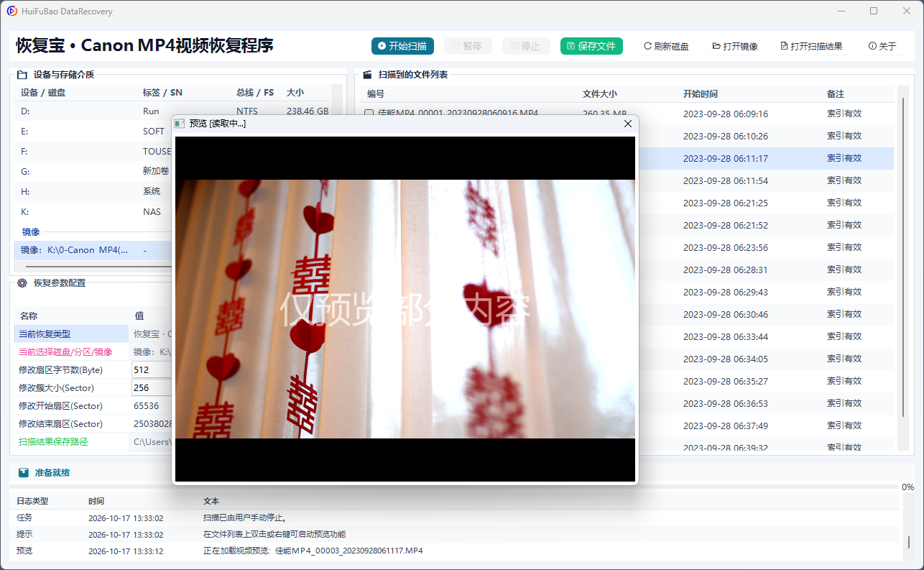Click the 当前恢复类型 parameter row
This screenshot has width=924, height=570.
click(93, 334)
